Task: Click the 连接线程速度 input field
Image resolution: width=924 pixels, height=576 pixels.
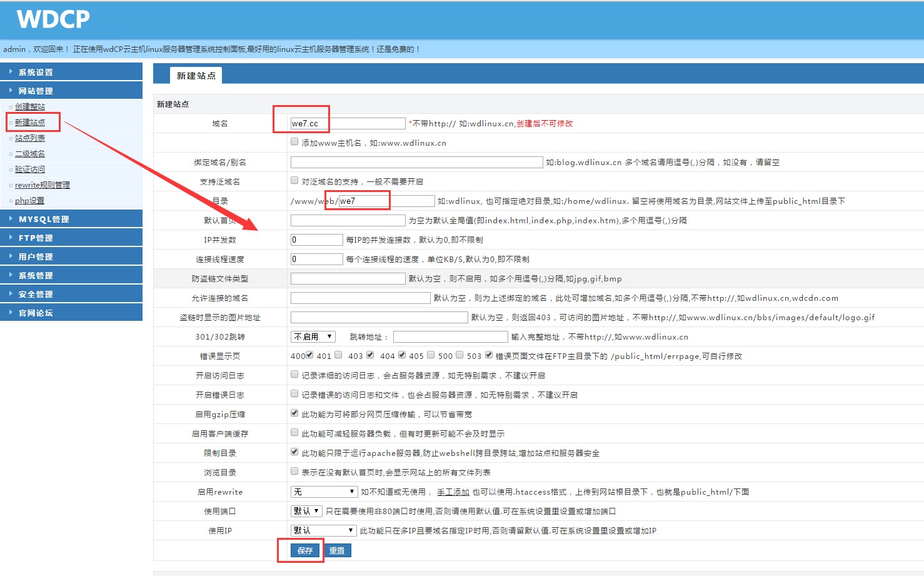Action: pos(316,259)
